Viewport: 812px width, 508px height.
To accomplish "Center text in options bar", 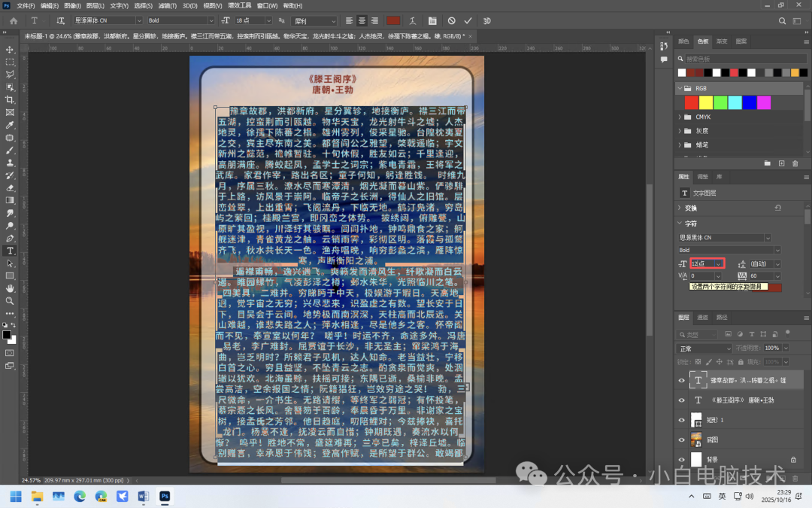I will tap(362, 21).
